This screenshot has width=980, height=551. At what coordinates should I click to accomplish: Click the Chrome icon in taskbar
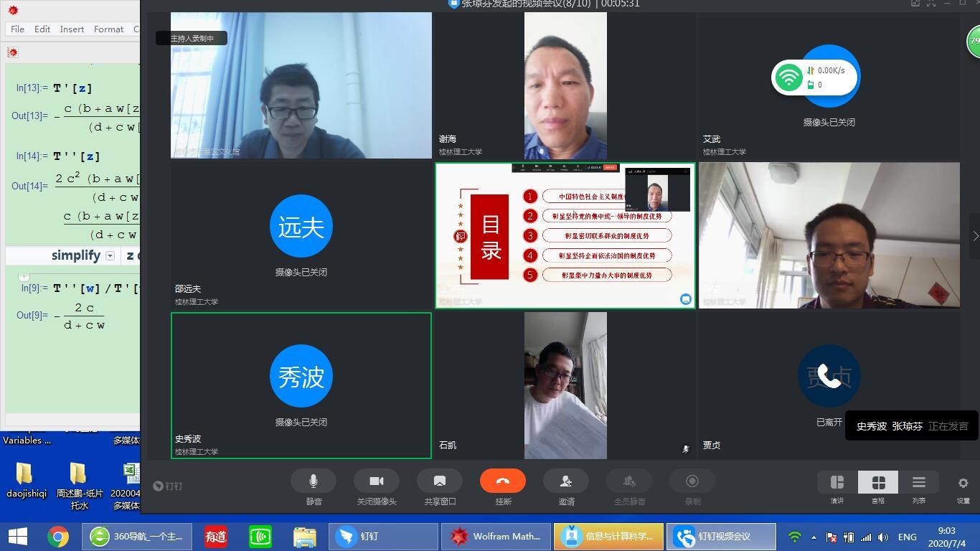[58, 537]
